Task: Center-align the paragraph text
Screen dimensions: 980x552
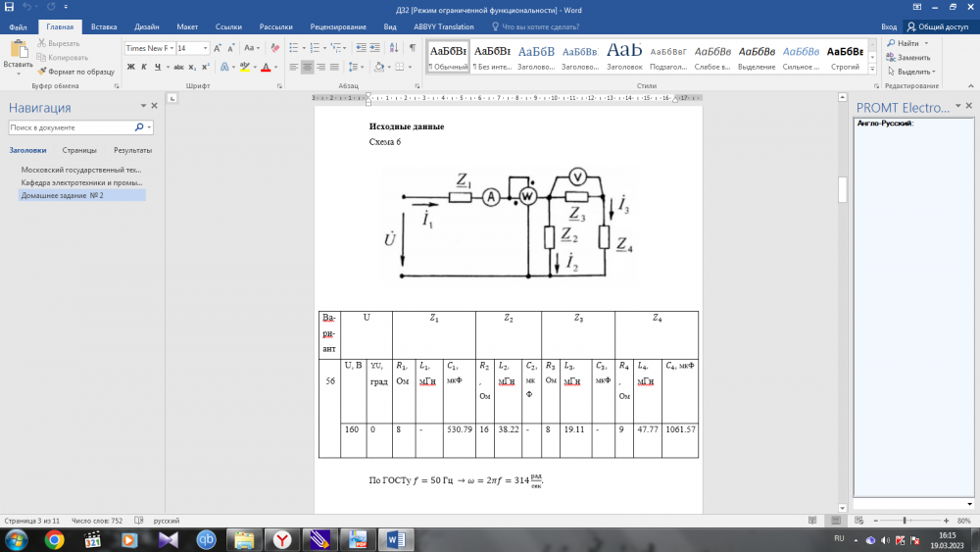Action: 307,67
